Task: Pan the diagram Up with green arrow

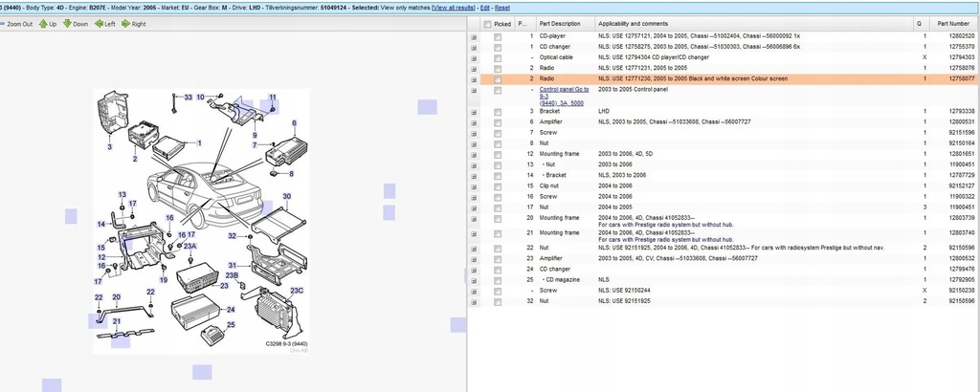Action: [48, 24]
